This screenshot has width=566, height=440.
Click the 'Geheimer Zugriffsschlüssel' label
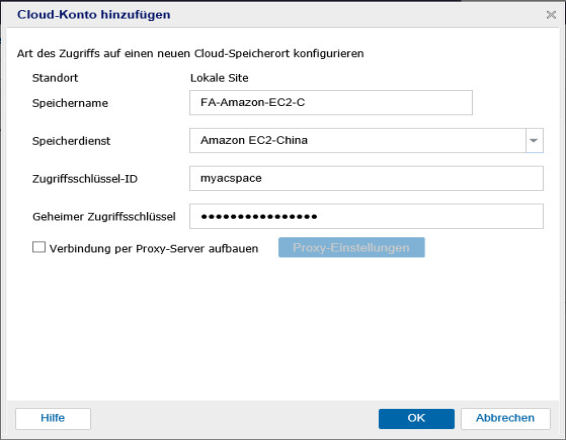[104, 217]
